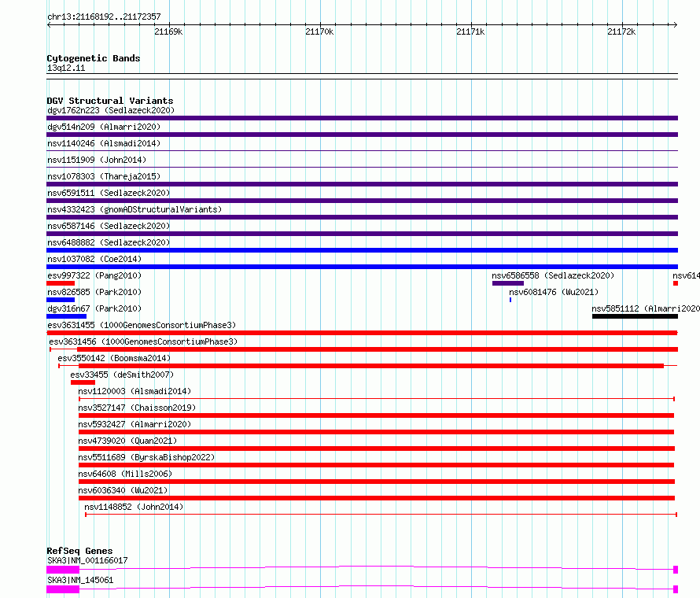Open esv3550142 (Boomsma2014) variant label
This screenshot has width=700, height=598.
click(x=116, y=358)
